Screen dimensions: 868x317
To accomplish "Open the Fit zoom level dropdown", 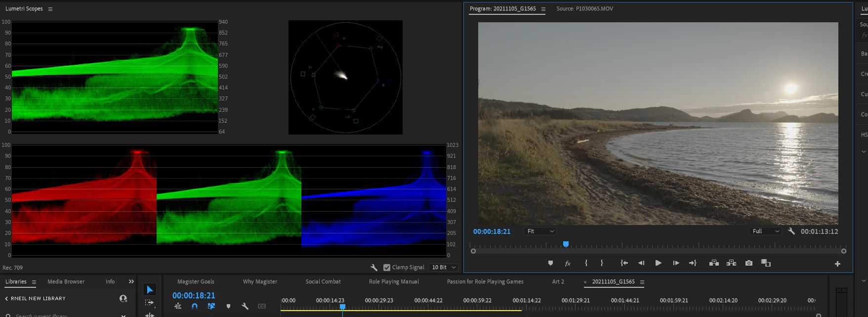I will [540, 231].
